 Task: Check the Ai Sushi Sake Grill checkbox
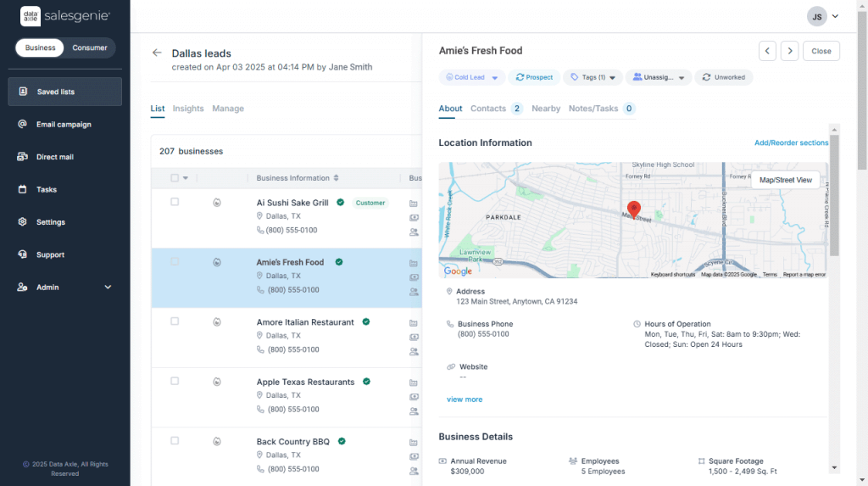click(x=175, y=202)
